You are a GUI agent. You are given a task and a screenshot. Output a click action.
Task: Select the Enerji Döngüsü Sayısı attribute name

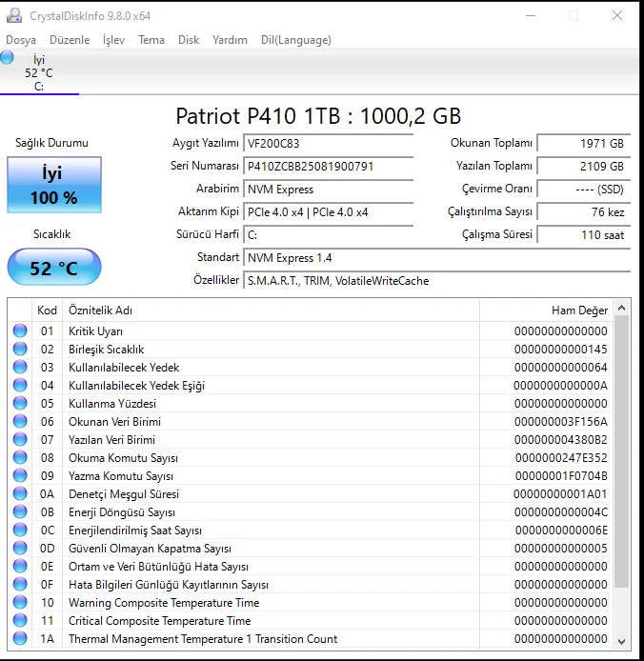[x=121, y=512]
